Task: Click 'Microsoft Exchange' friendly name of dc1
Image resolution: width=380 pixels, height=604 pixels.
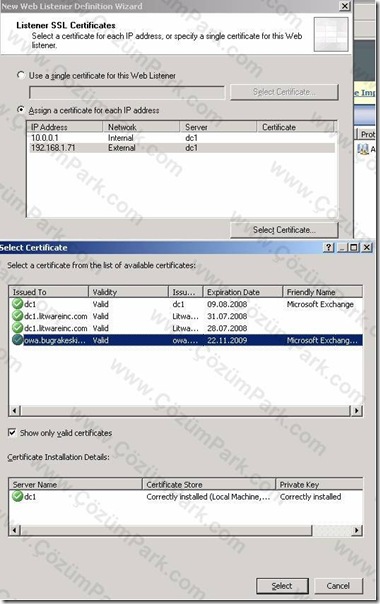Action: pos(320,304)
